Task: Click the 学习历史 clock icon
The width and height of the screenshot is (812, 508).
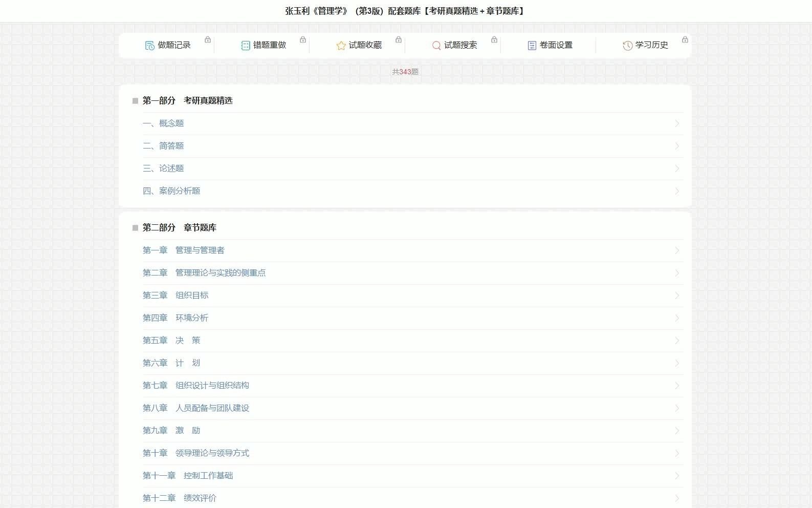Action: pos(627,46)
